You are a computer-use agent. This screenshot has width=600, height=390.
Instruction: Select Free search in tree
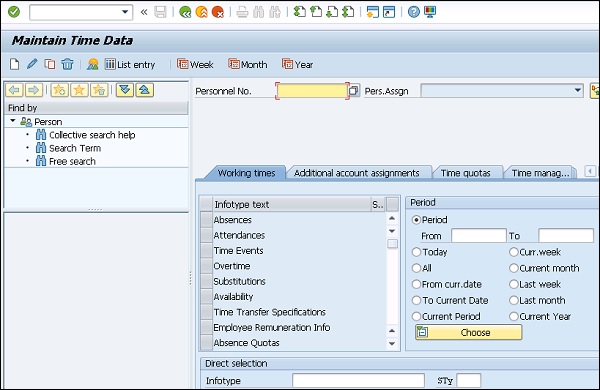[72, 162]
